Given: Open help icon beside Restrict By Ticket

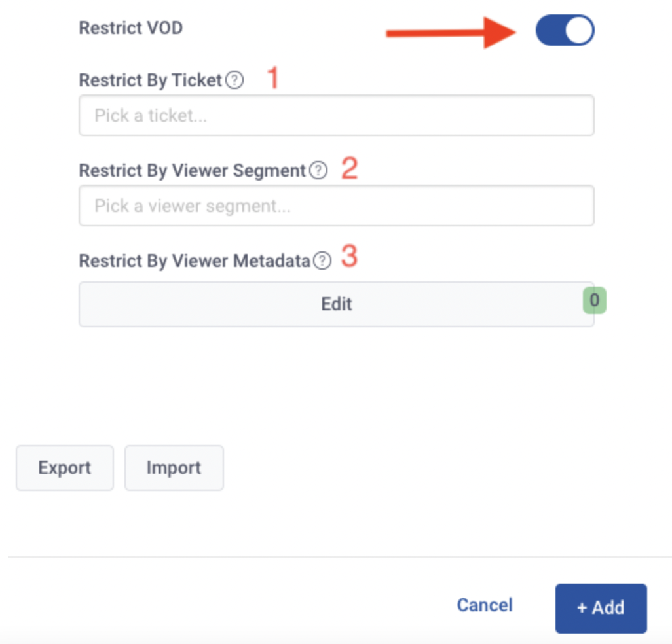Looking at the screenshot, I should (x=235, y=80).
